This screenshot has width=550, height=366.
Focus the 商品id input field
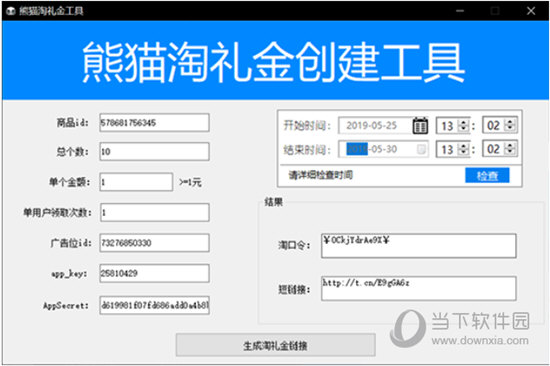tap(154, 122)
